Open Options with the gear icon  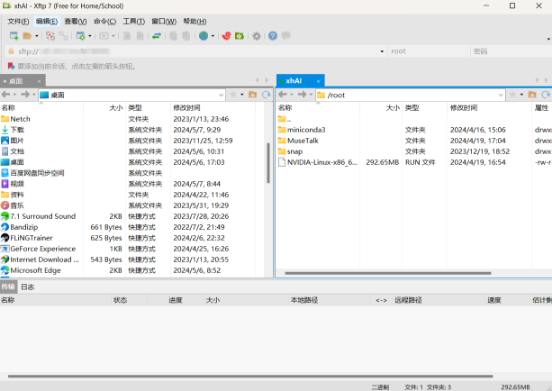(257, 36)
